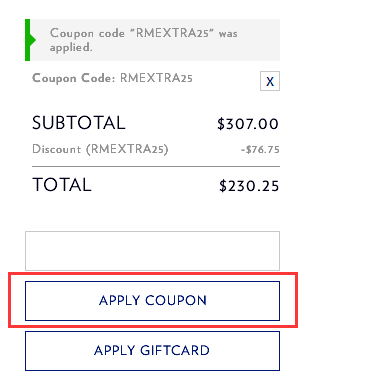This screenshot has width=378, height=390.
Task: Click the Apply Giftcard button
Action: [x=152, y=351]
